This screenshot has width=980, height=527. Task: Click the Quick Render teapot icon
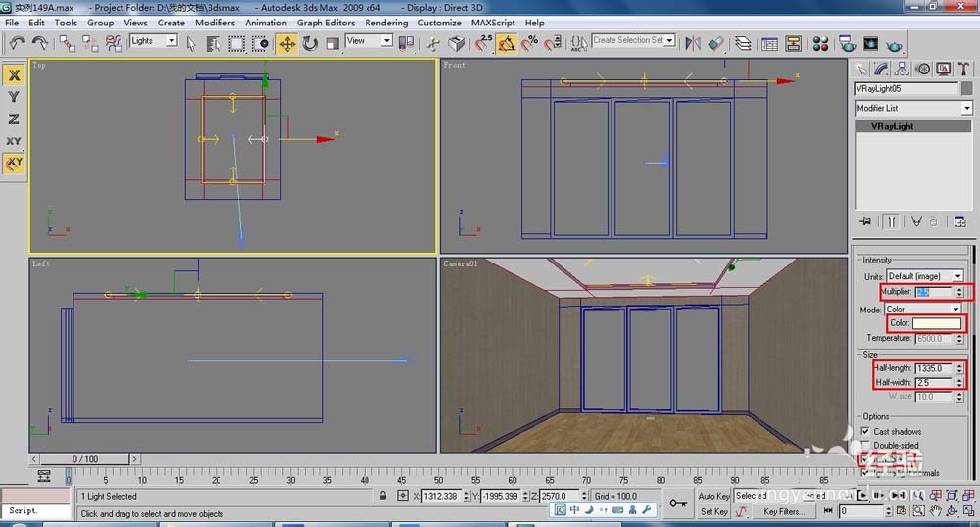coord(895,45)
